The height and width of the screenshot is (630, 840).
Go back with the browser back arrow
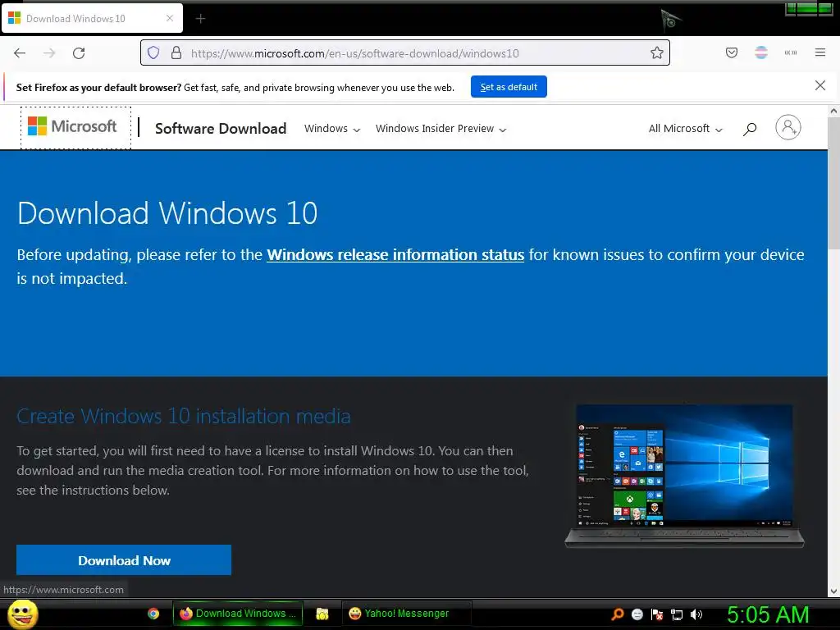(20, 53)
